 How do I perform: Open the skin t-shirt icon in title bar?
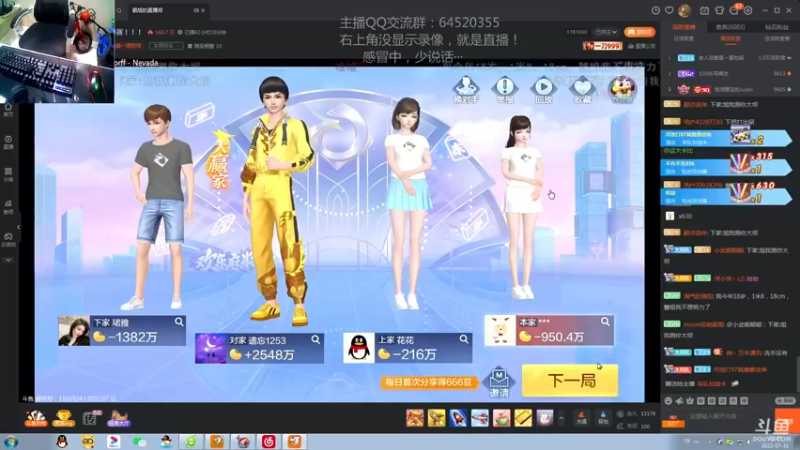[x=719, y=10]
